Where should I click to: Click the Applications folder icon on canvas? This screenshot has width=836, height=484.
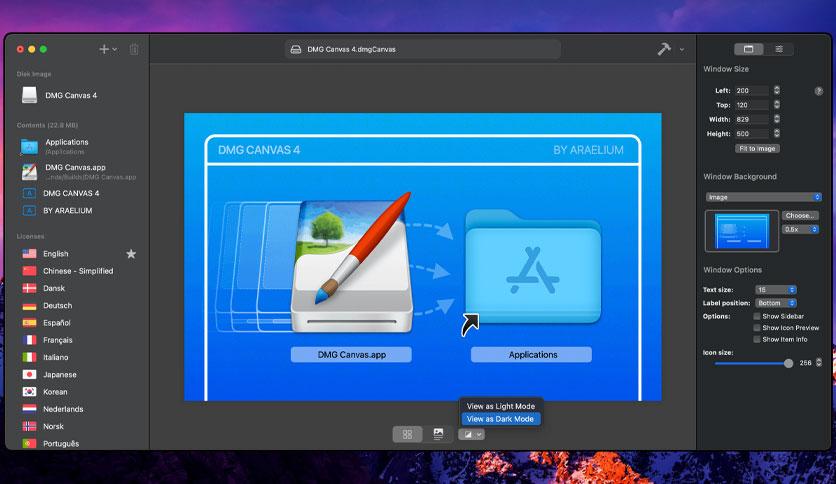533,267
